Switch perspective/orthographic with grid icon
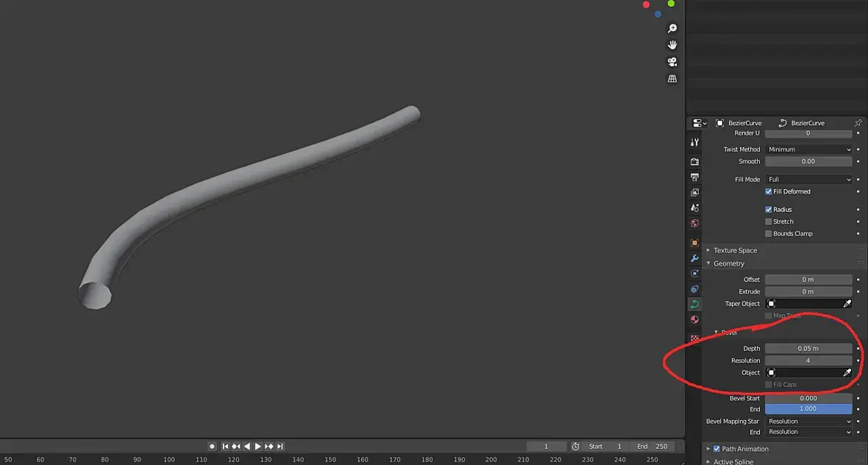The width and height of the screenshot is (868, 465). (x=672, y=79)
